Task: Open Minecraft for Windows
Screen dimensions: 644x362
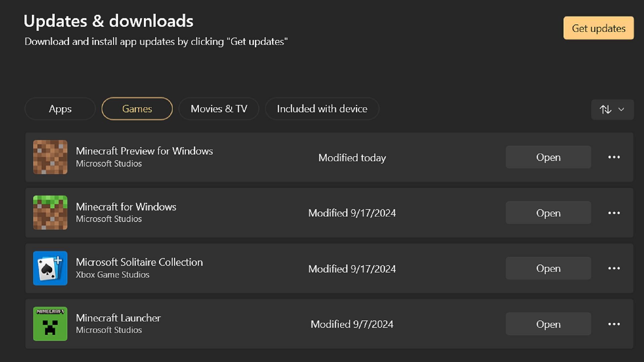Action: (548, 213)
